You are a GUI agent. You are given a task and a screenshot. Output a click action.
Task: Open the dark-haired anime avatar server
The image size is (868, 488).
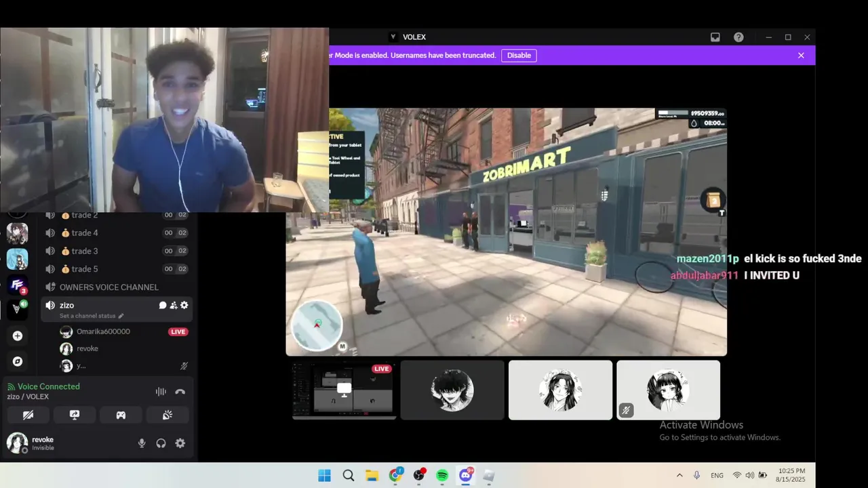click(18, 234)
